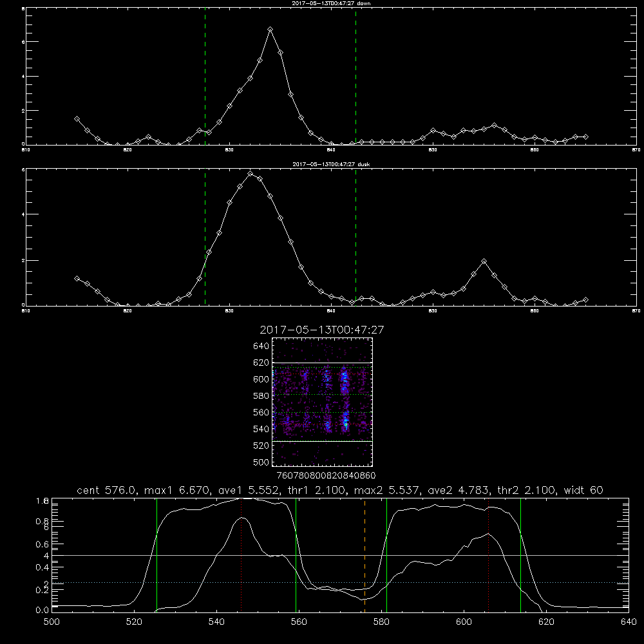Click the '520' label on bottom plot x-axis
Screen dimensions: 644x644
click(x=134, y=622)
